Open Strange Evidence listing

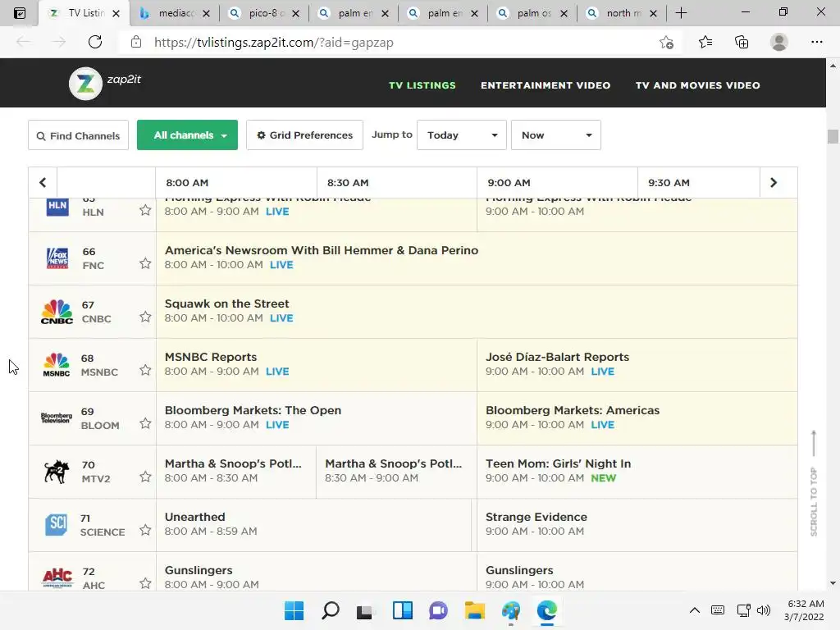pyautogui.click(x=637, y=524)
